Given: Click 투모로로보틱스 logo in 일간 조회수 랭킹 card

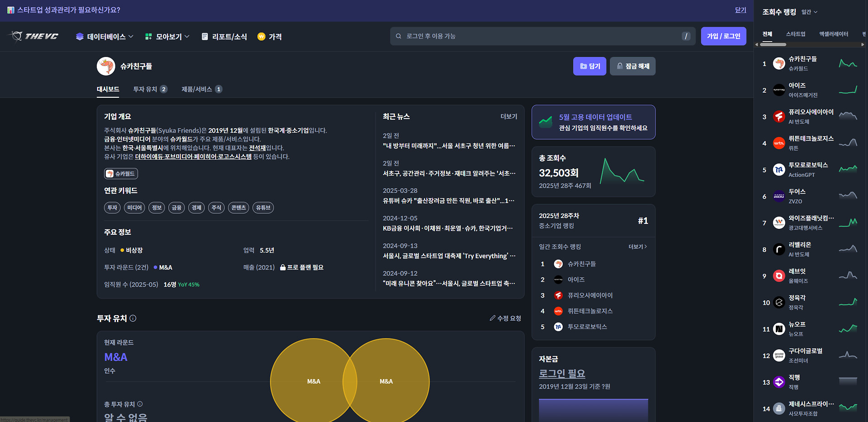Looking at the screenshot, I should 558,327.
